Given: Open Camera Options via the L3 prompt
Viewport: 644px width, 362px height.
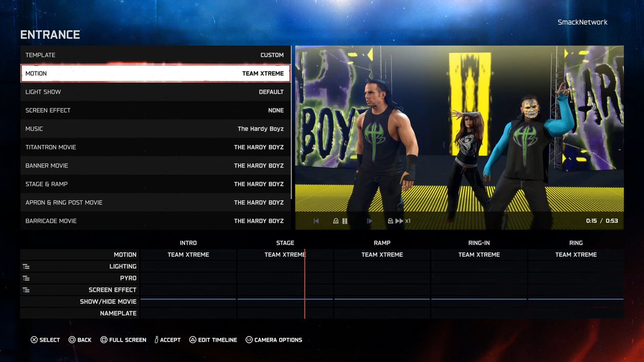Looking at the screenshot, I should pyautogui.click(x=274, y=340).
